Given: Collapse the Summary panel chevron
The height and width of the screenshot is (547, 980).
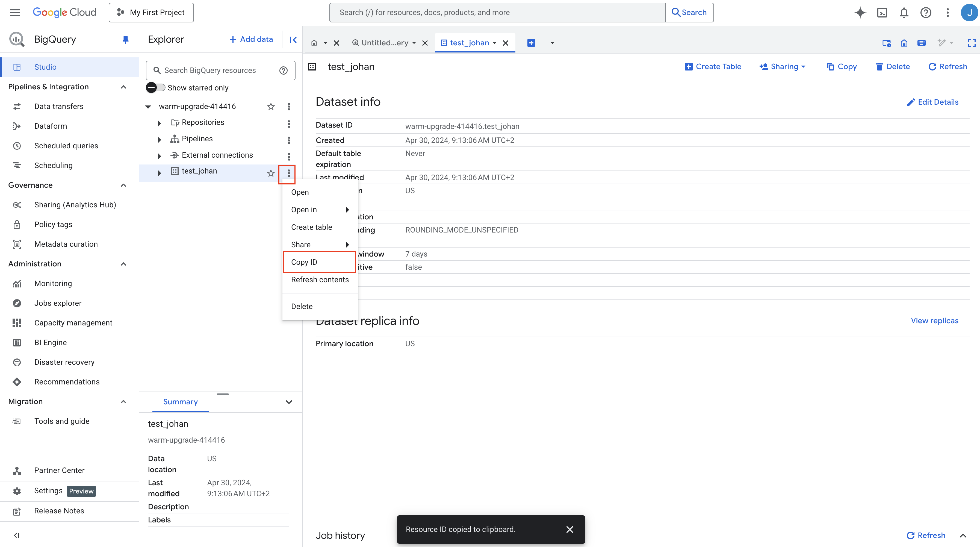Looking at the screenshot, I should click(x=289, y=402).
